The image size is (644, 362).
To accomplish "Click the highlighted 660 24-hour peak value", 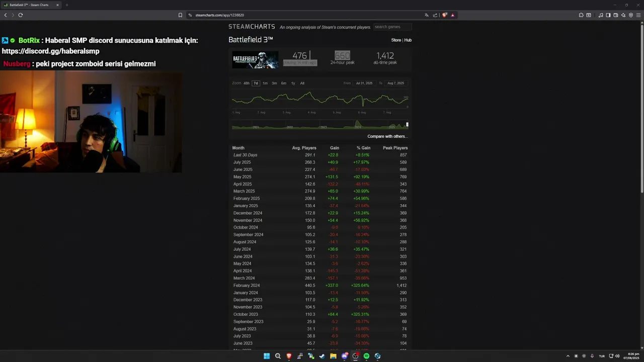I will click(342, 56).
